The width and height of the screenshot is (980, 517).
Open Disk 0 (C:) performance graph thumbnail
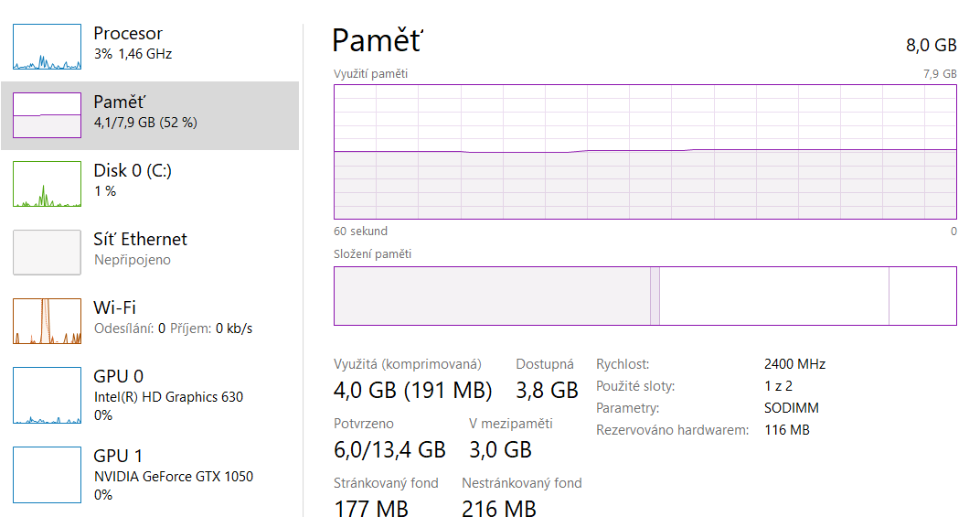[x=47, y=184]
